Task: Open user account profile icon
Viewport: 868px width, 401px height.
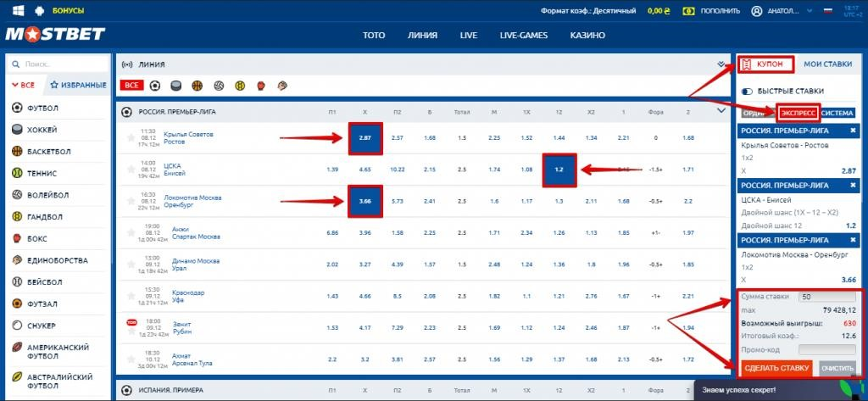Action: (757, 10)
